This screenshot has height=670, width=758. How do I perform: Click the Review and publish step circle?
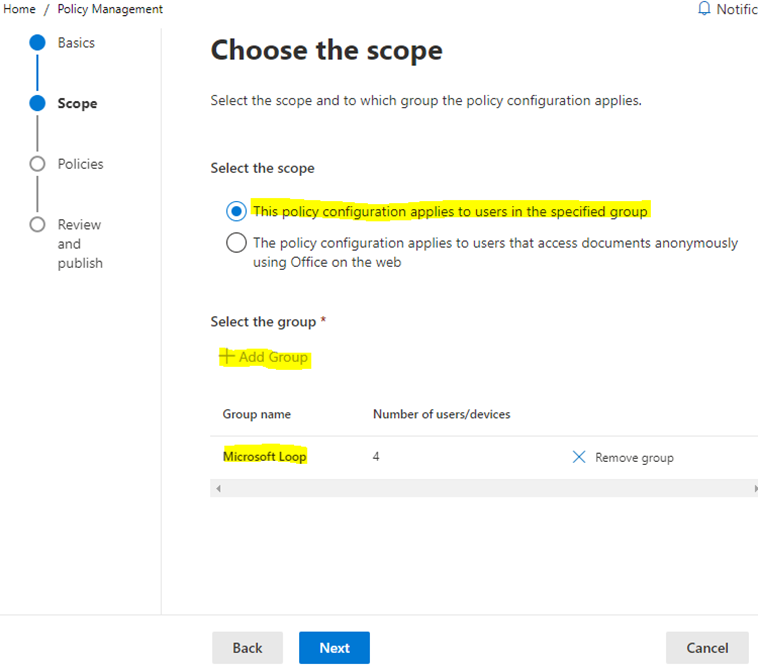pyautogui.click(x=37, y=224)
